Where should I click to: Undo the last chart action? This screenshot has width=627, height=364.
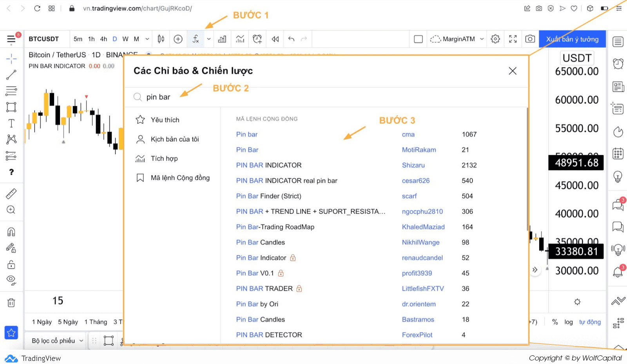pos(291,39)
